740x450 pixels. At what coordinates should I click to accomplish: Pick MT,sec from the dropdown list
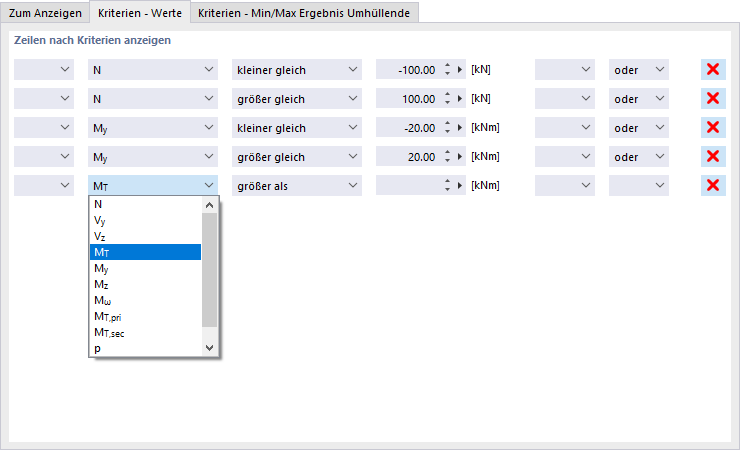pos(108,332)
